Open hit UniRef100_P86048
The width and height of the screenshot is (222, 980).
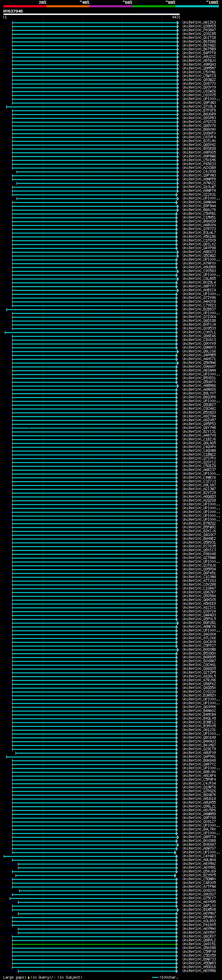pos(199,554)
